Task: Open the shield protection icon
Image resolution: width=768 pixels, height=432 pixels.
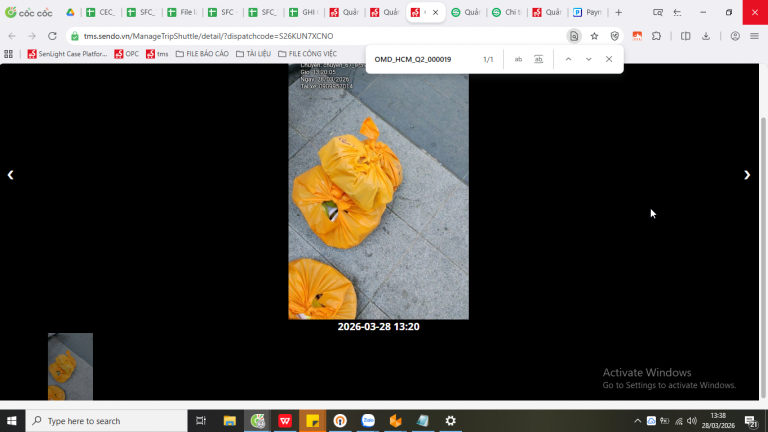Action: click(x=615, y=36)
